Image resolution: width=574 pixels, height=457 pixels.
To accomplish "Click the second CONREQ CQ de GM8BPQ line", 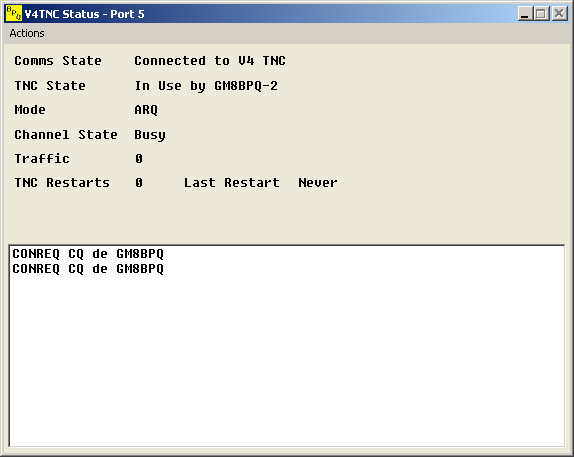I will pyautogui.click(x=88, y=269).
